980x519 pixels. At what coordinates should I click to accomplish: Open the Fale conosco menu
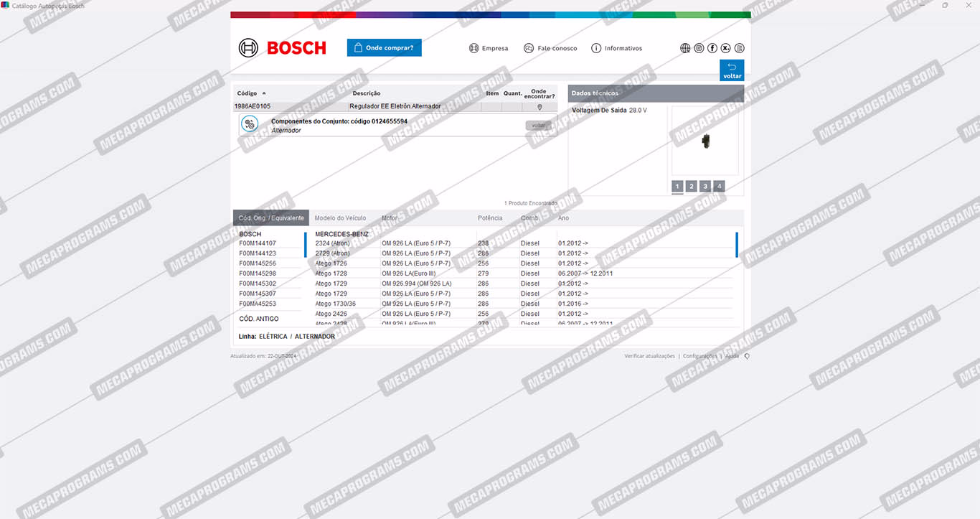550,48
